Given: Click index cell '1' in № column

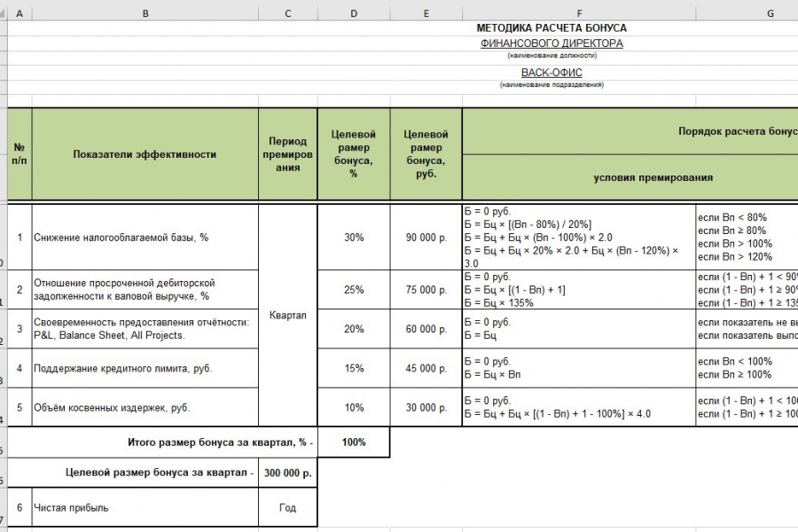Looking at the screenshot, I should 20,238.
